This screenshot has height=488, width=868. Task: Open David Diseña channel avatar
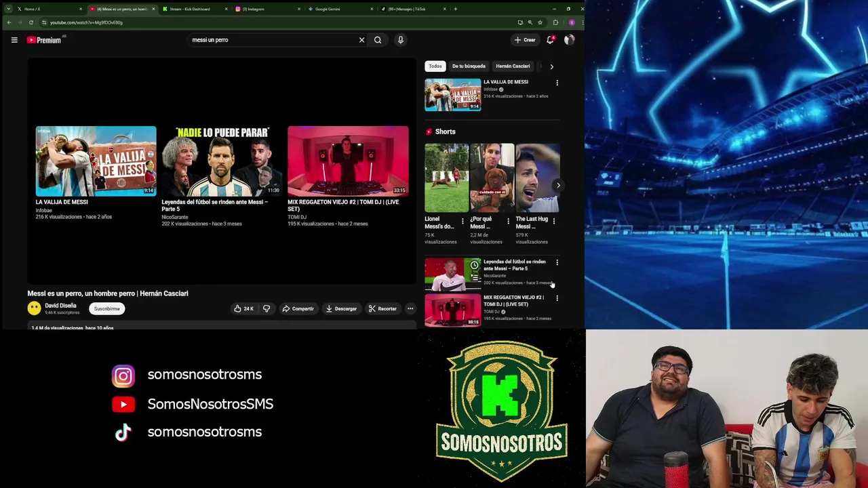(x=34, y=308)
